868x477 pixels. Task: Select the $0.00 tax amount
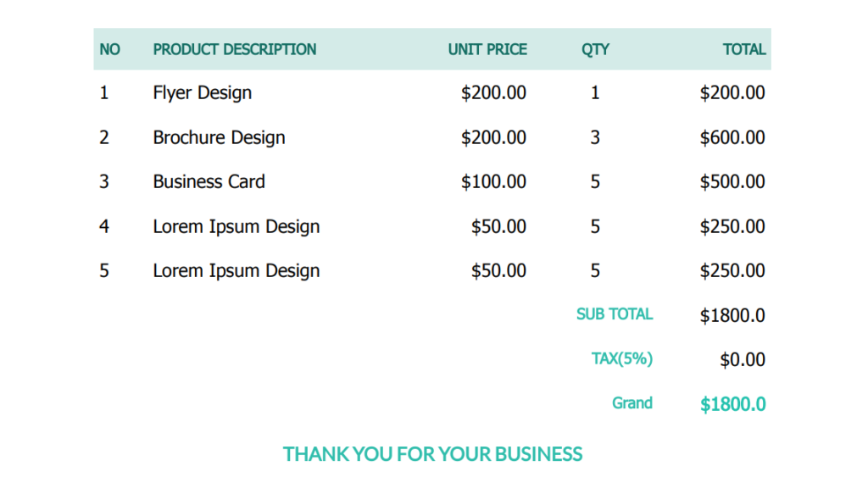coord(743,360)
